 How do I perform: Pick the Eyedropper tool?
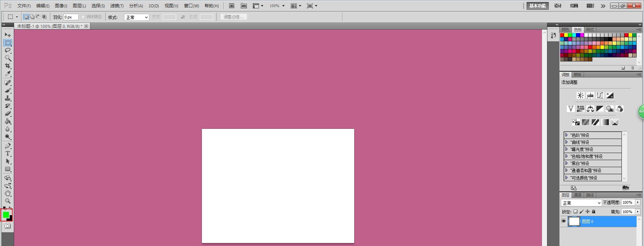(x=8, y=74)
